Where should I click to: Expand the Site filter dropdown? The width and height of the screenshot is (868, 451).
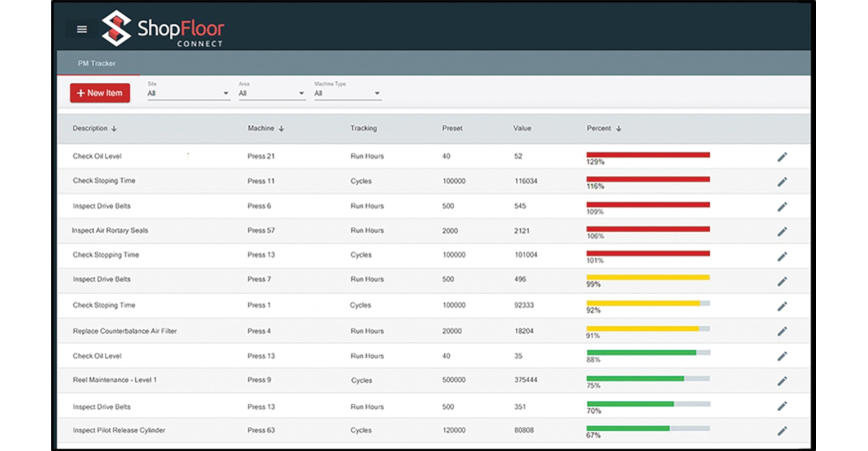pos(188,94)
